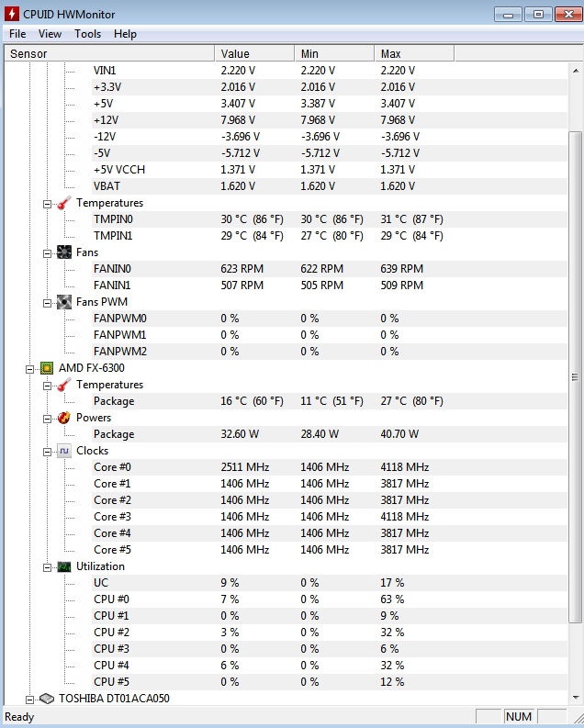Viewport: 584px width, 728px height.
Task: Click the thermometer icon beside the motherboard Temperatures
Action: coord(64,203)
